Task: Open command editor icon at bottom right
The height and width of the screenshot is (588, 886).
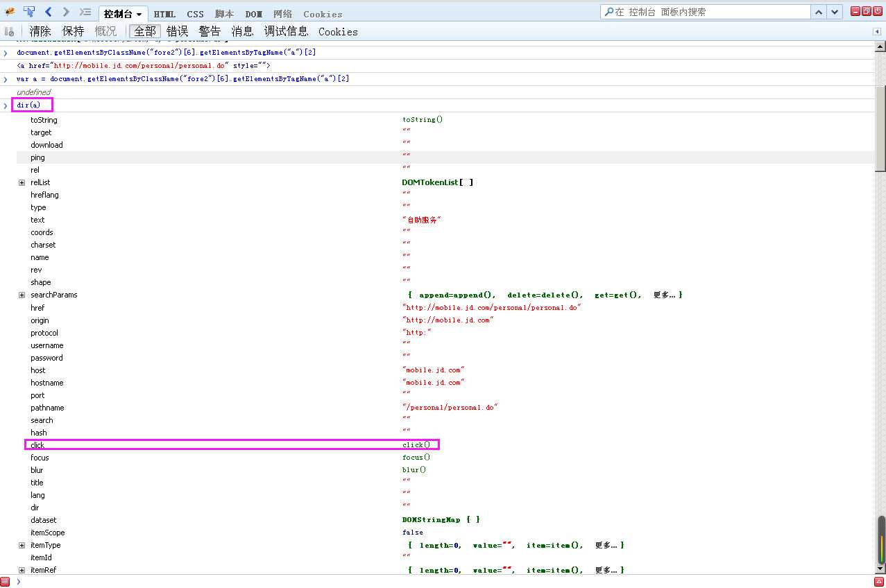Action: pos(880,581)
